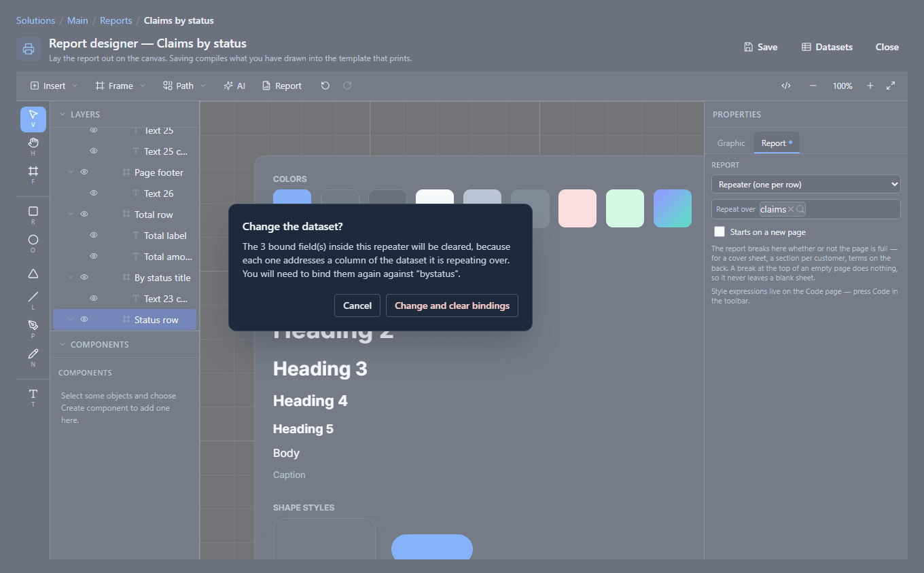Screen dimensions: 924x573
Task: Collapse the Components panel section
Action: tap(63, 345)
